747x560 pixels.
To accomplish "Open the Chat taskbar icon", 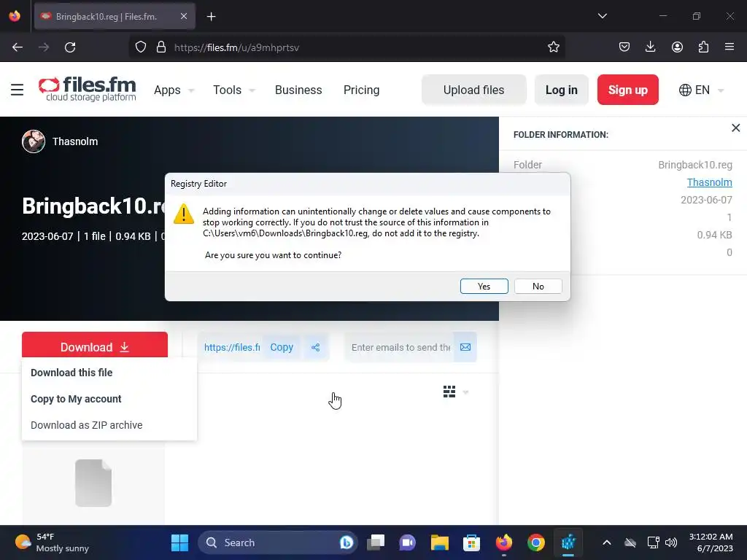I will (407, 542).
